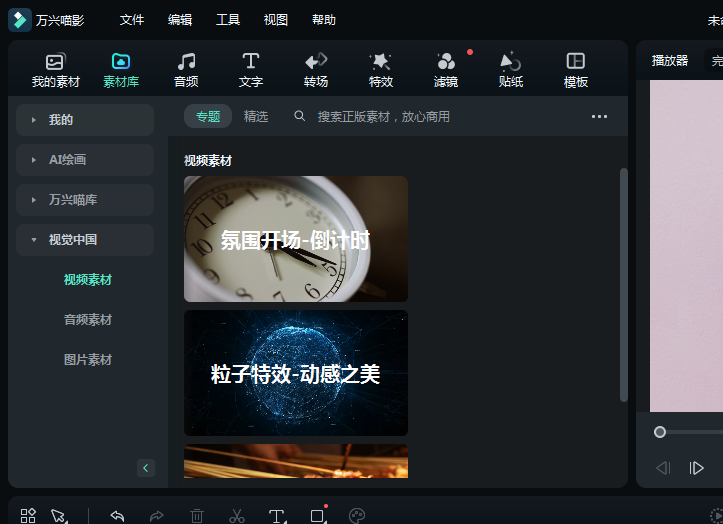Collapse the 视觉中国 category
Image resolution: width=723 pixels, height=524 pixels.
coord(85,240)
